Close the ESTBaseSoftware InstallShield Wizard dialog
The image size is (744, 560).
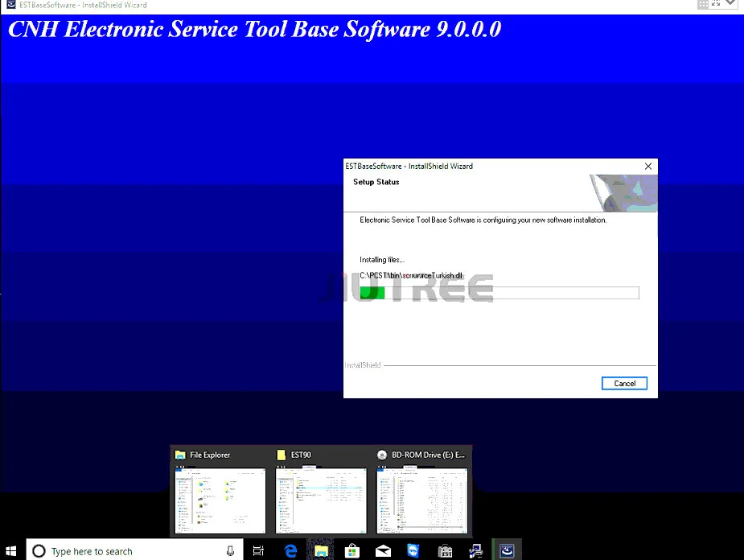[x=648, y=166]
